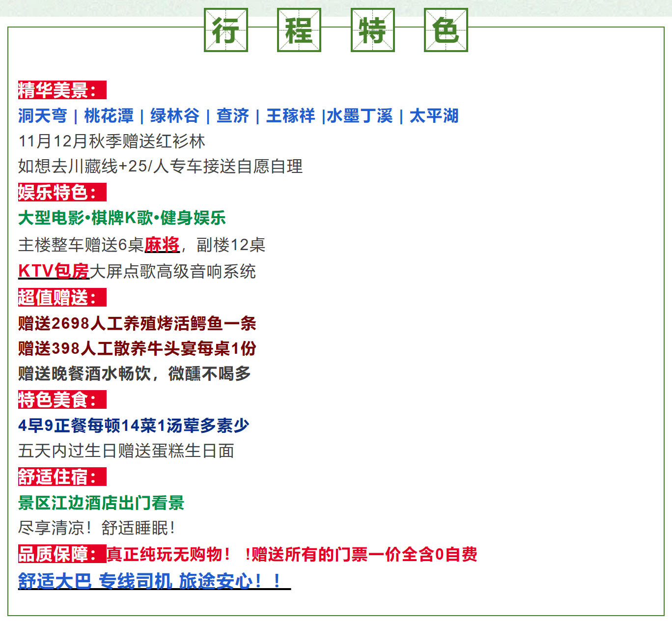Select the 娱乐特色 red heading
Screen dimensions: 672x623
tap(62, 192)
